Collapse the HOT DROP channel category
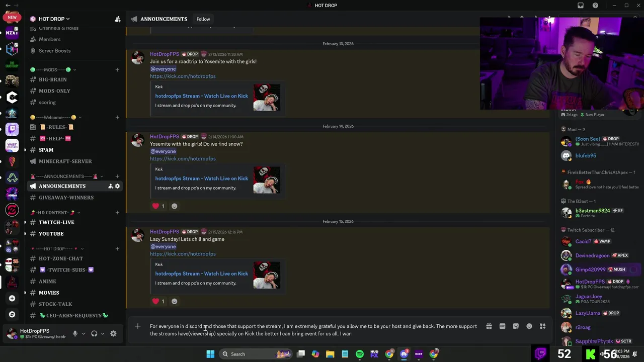Screen dimensions: 644x362 point(57,249)
